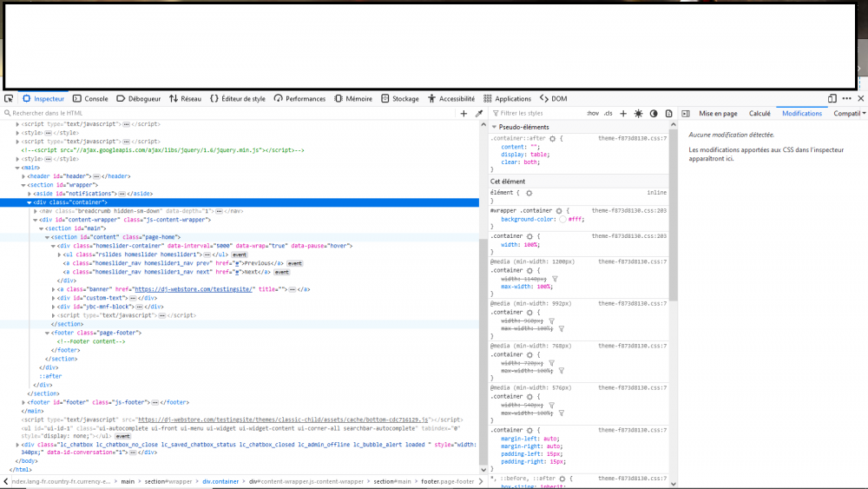Click the responsive design mode icon

(x=832, y=99)
